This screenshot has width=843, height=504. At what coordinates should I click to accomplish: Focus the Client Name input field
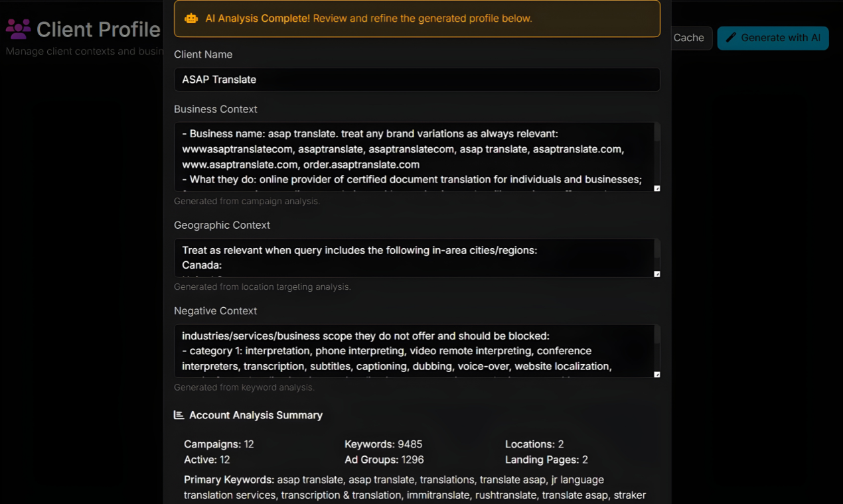tap(417, 80)
